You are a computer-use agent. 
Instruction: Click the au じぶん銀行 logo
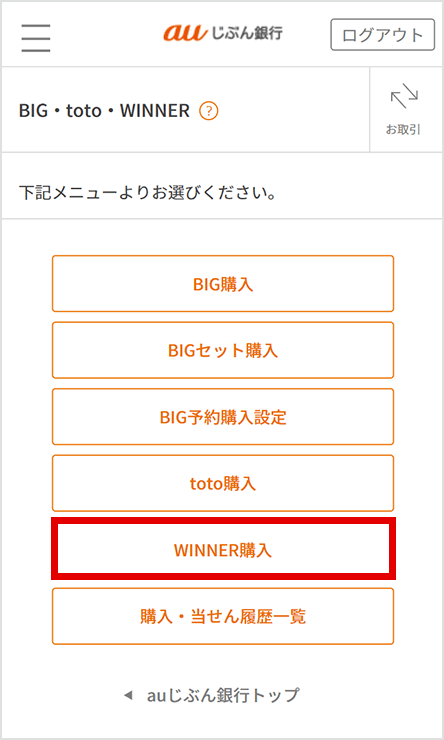click(223, 33)
